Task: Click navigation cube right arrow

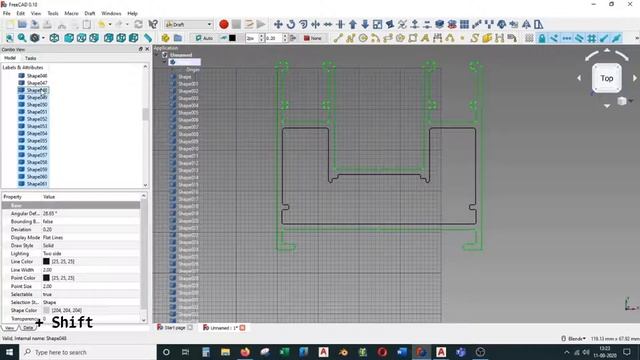Action: (635, 78)
